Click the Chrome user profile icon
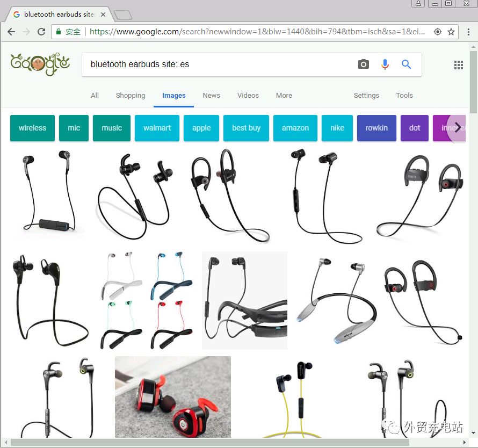478x448 pixels. 418,3
